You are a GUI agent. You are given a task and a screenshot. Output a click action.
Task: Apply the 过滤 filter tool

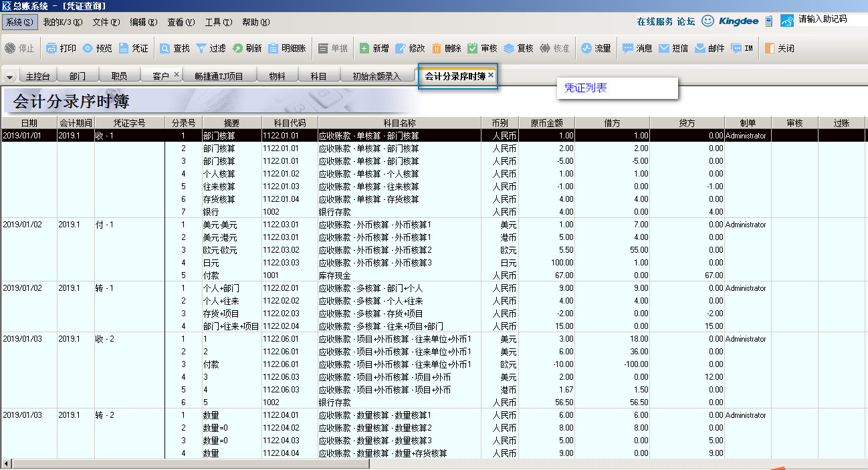point(201,48)
